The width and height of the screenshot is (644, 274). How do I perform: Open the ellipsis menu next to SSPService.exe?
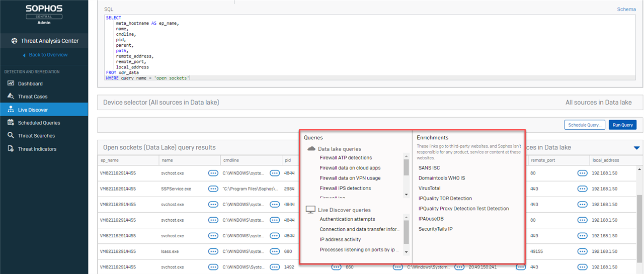(x=213, y=189)
